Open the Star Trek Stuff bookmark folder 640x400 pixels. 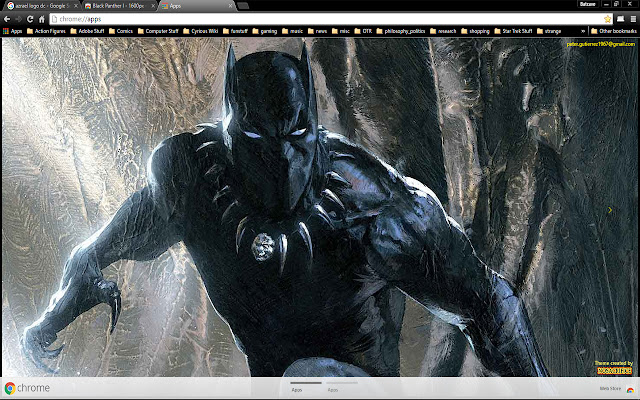pyautogui.click(x=513, y=31)
